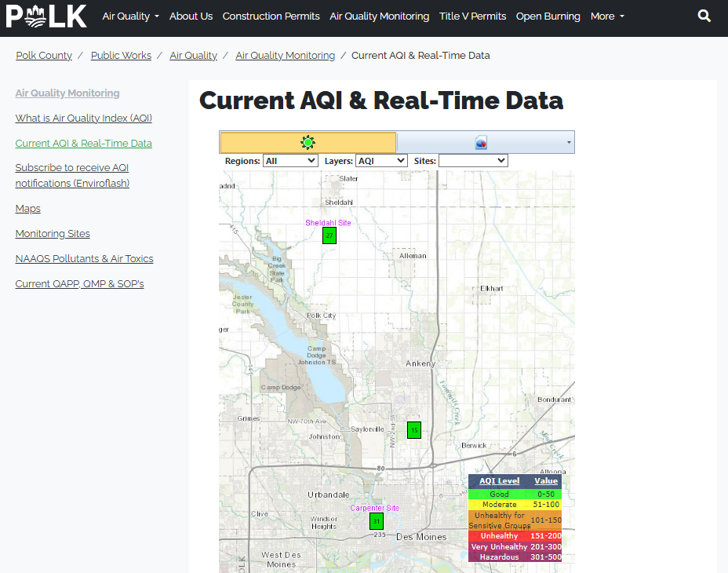This screenshot has height=573, width=728.
Task: Open the Sites dropdown
Action: (x=473, y=161)
